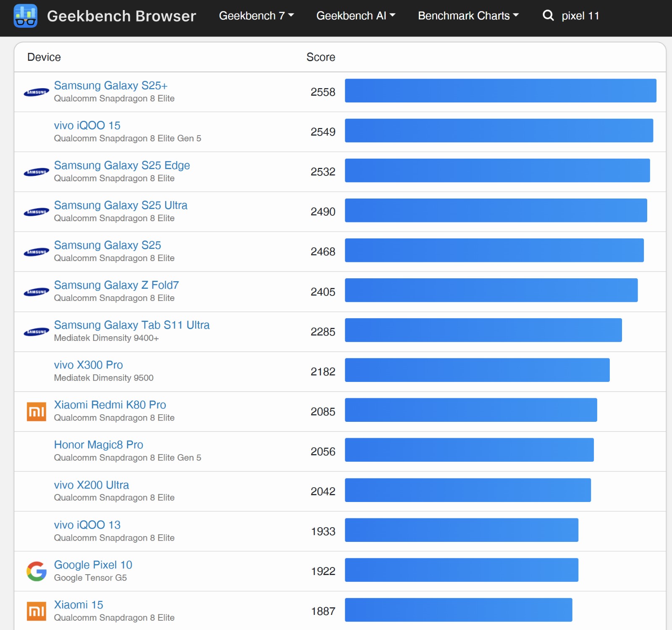Click the search magnifier icon
This screenshot has height=630, width=672.
(x=548, y=16)
